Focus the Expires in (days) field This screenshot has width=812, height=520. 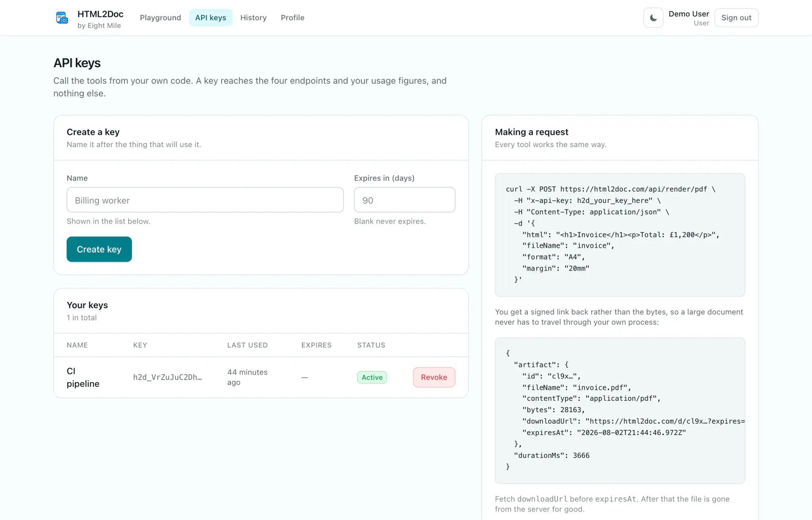[x=404, y=200]
